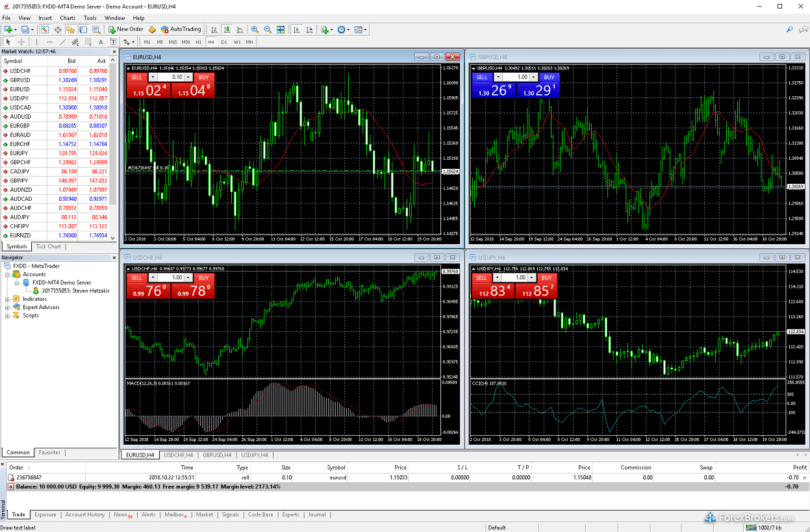Open the Charts menu
The height and width of the screenshot is (532, 810).
68,18
